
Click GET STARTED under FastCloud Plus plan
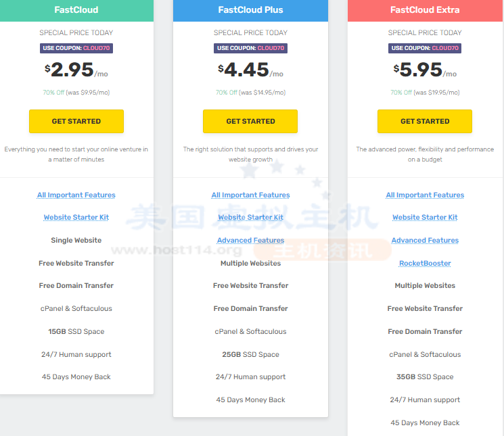click(x=250, y=122)
